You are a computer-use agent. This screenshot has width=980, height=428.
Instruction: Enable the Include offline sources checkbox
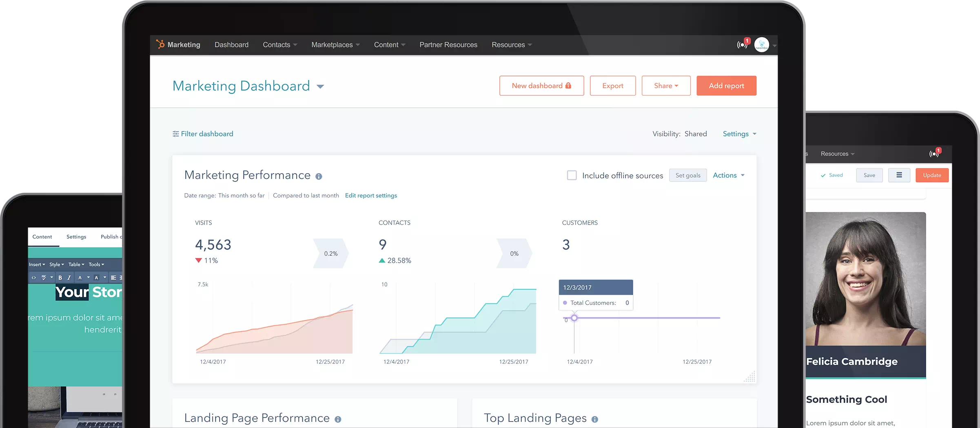(572, 176)
